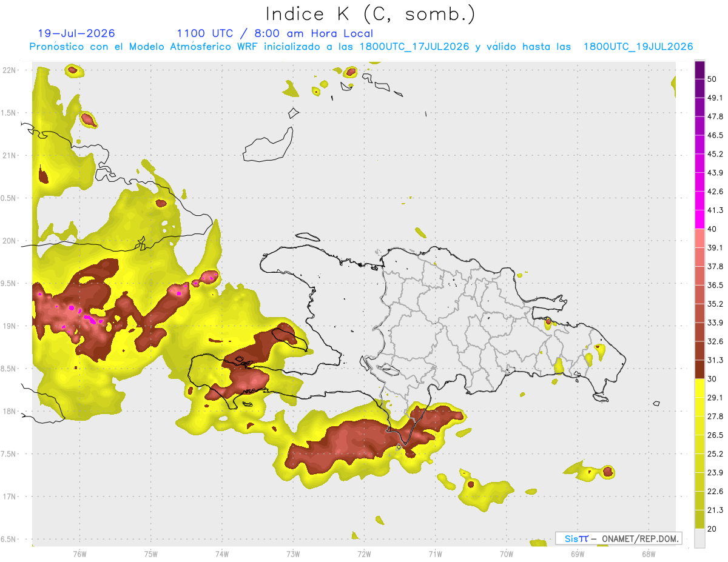Click the '43.9' legend value

click(715, 173)
